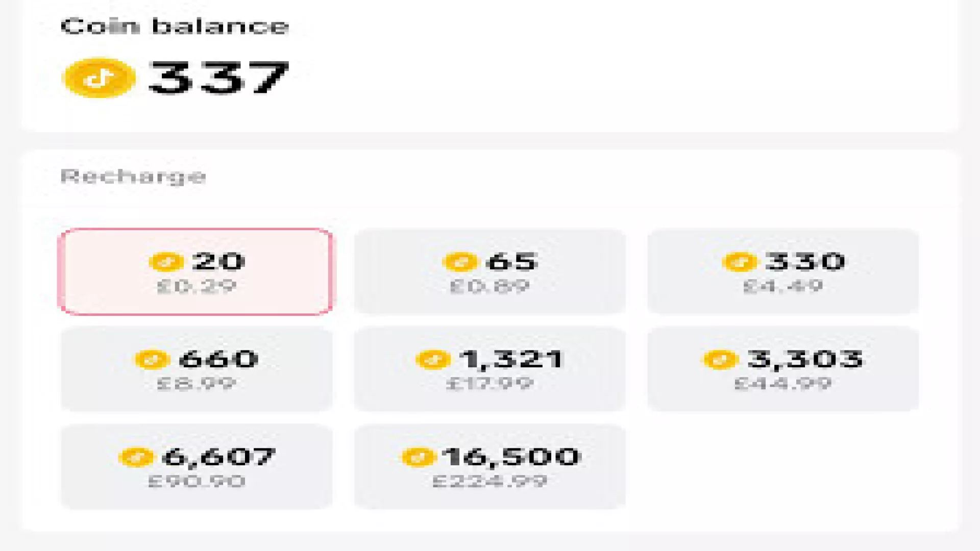980x551 pixels.
Task: Click the coin icon in 16,500 package
Action: pyautogui.click(x=419, y=457)
